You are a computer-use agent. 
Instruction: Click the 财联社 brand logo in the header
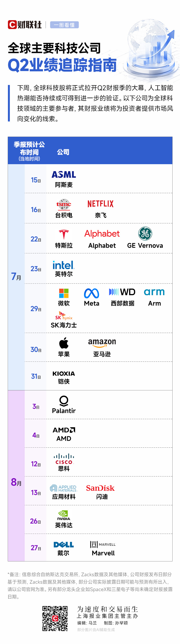24,25
